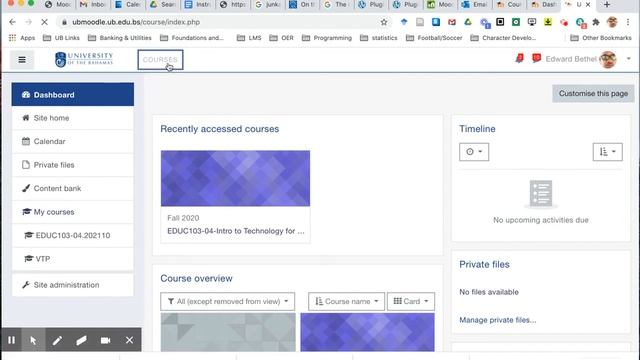640x360 pixels.
Task: Open the Other Bookmarks folder
Action: tap(601, 38)
